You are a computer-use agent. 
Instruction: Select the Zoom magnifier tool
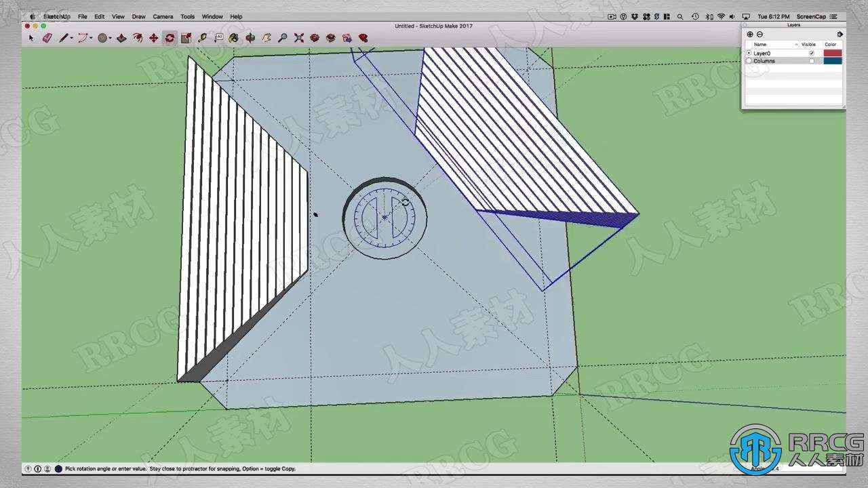click(283, 38)
